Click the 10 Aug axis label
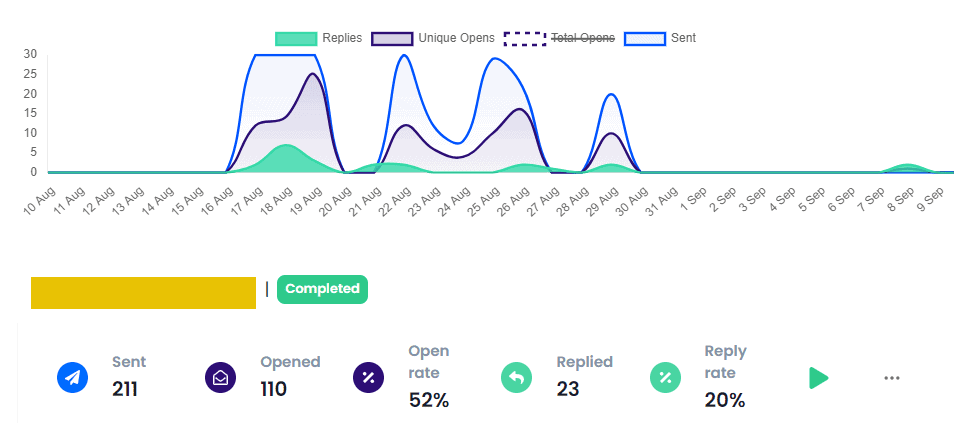This screenshot has height=423, width=955. click(x=38, y=200)
